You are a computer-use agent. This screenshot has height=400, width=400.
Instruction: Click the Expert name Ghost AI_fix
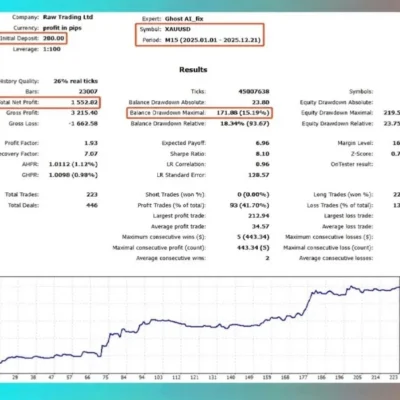tap(184, 19)
